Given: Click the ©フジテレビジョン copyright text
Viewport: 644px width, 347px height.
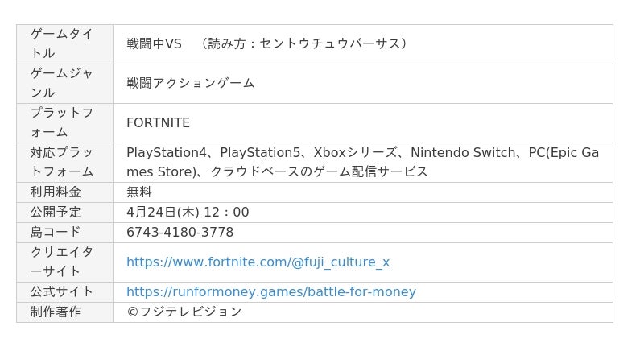Looking at the screenshot, I should (x=184, y=312).
